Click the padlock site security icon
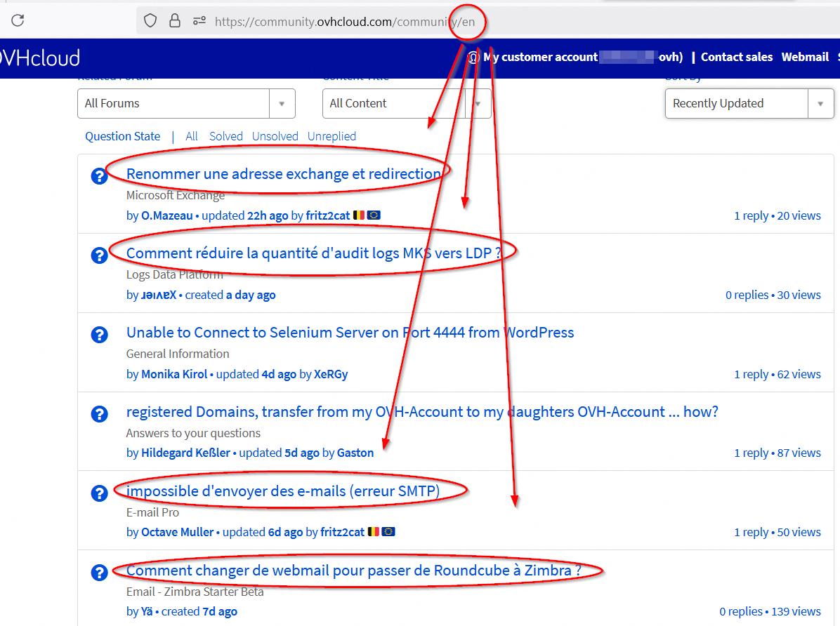 (x=174, y=21)
